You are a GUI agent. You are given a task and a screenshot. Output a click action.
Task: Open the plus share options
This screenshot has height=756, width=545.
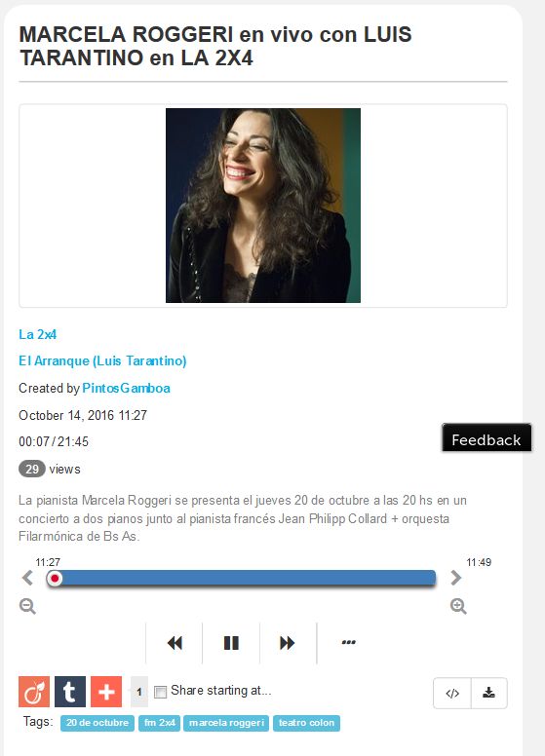pos(106,692)
